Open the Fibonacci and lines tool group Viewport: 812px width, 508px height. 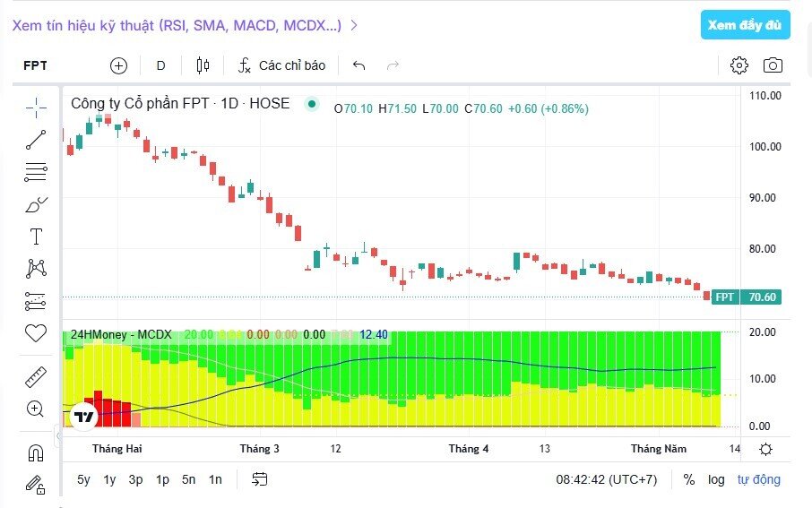pos(36,172)
